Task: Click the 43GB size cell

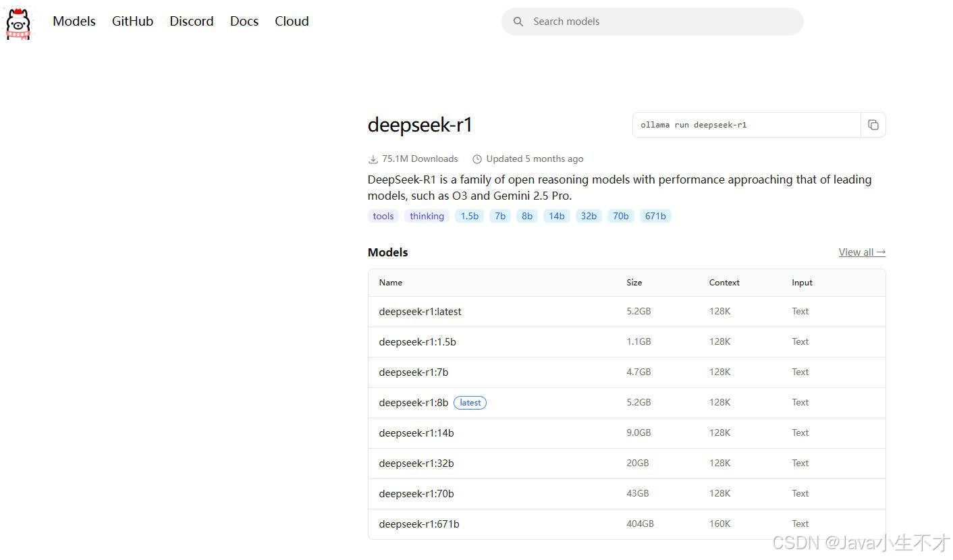Action: (x=637, y=494)
